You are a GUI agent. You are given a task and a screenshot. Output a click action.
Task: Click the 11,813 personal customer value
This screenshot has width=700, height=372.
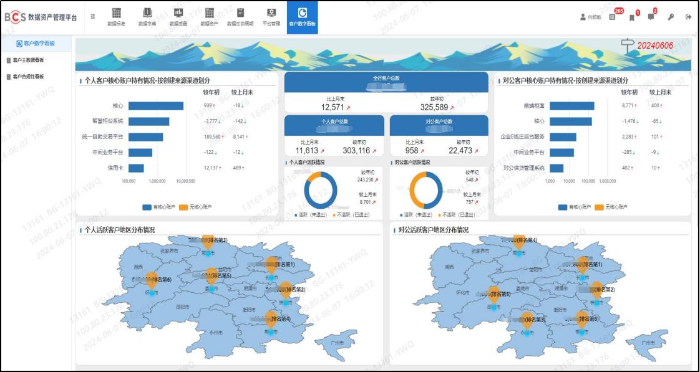(x=307, y=151)
